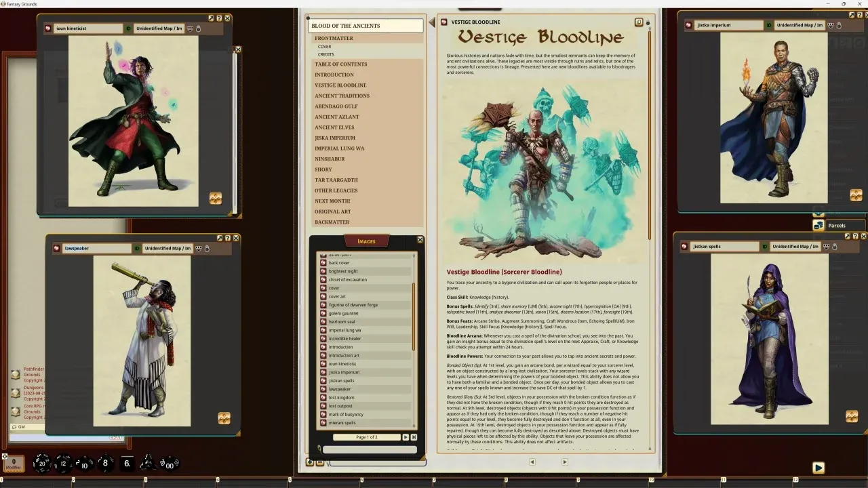Toggle the ID button in the lawspeaker window
The height and width of the screenshot is (488, 868).
137,248
